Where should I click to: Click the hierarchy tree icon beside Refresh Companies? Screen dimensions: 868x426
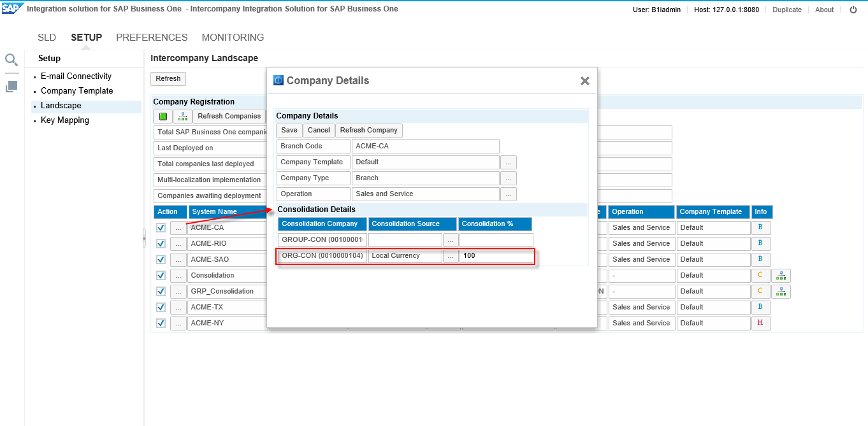[x=183, y=117]
